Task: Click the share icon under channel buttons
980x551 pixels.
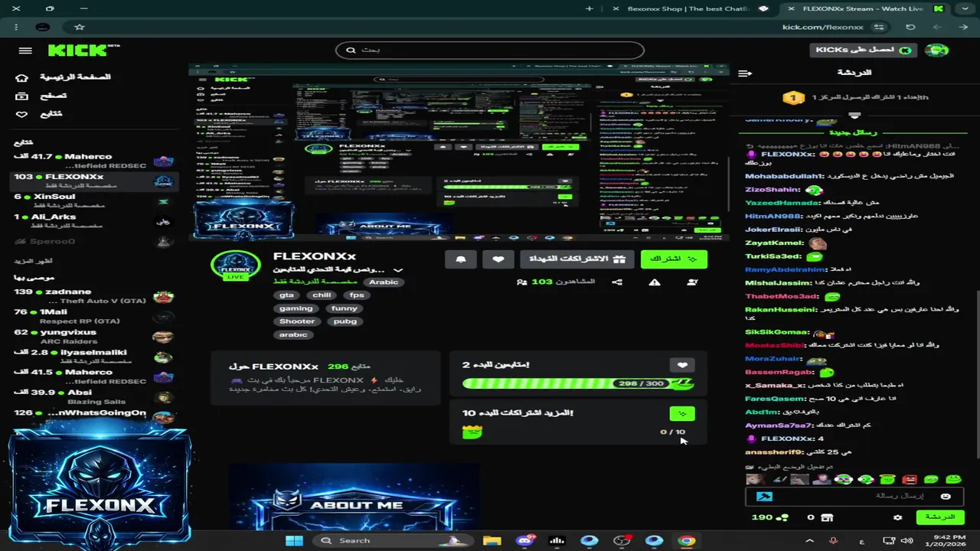Action: (x=617, y=282)
